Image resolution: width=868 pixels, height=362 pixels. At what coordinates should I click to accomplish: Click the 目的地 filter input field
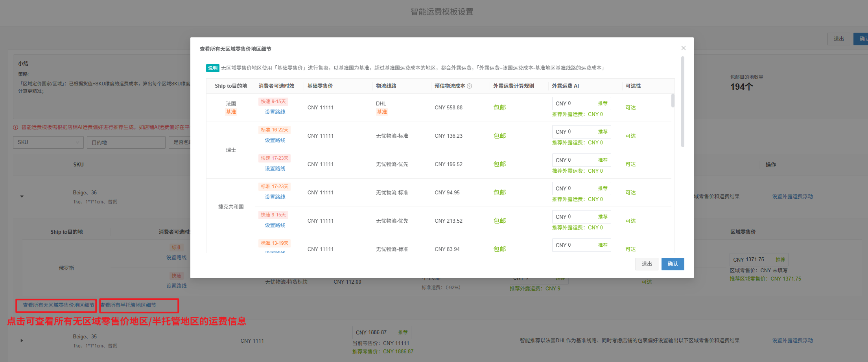pos(126,142)
